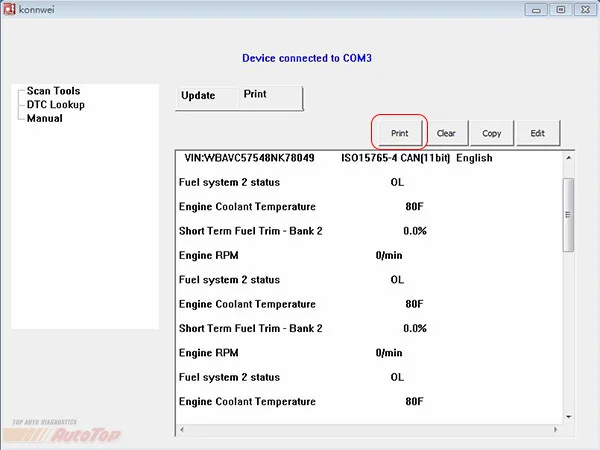Click the circled Print button
This screenshot has width=600, height=450.
click(x=399, y=133)
